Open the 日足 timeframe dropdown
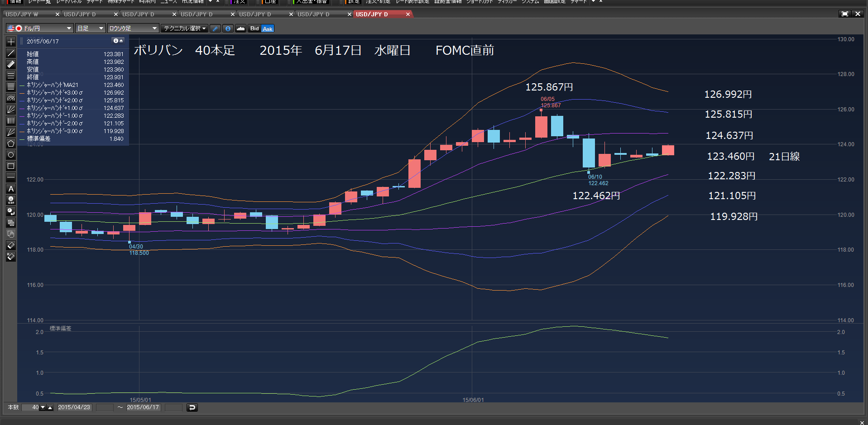868x425 pixels. pyautogui.click(x=91, y=29)
